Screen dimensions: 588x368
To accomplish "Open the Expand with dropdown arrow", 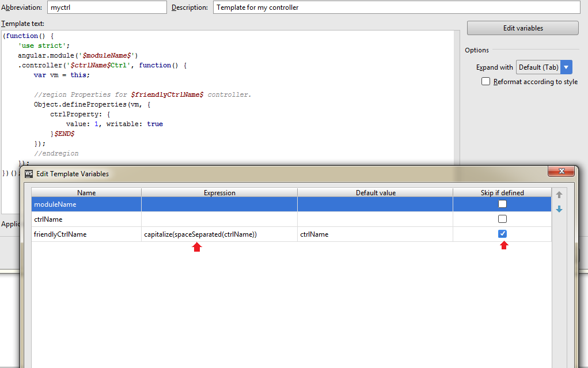I will (x=566, y=67).
